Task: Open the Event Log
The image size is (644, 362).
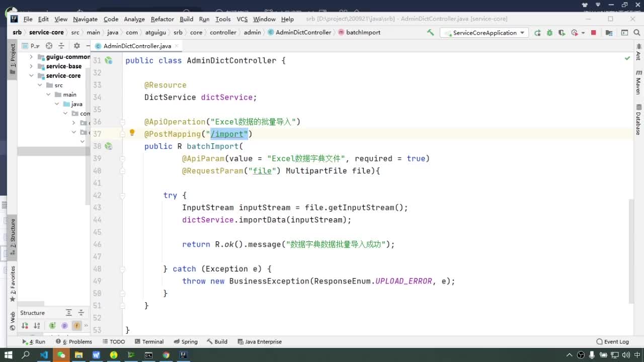Action: tap(612, 341)
